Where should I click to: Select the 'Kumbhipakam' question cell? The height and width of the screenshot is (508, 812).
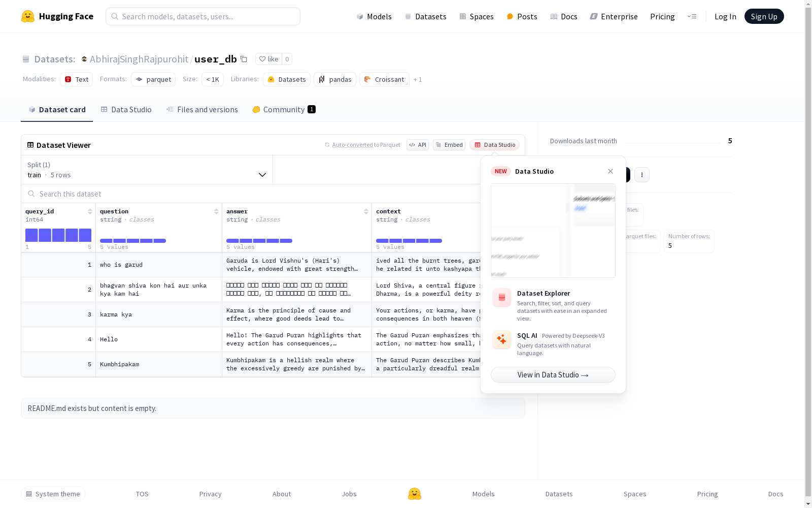tap(159, 364)
